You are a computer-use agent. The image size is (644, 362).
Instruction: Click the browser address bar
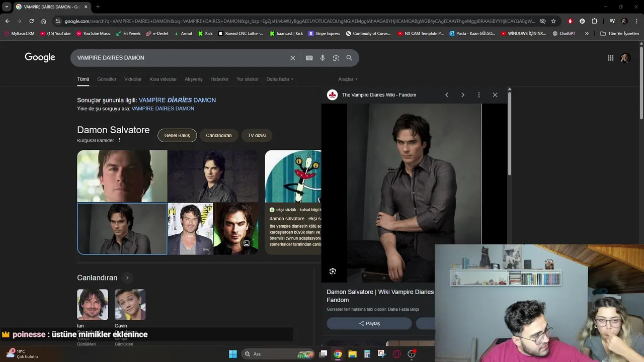299,21
